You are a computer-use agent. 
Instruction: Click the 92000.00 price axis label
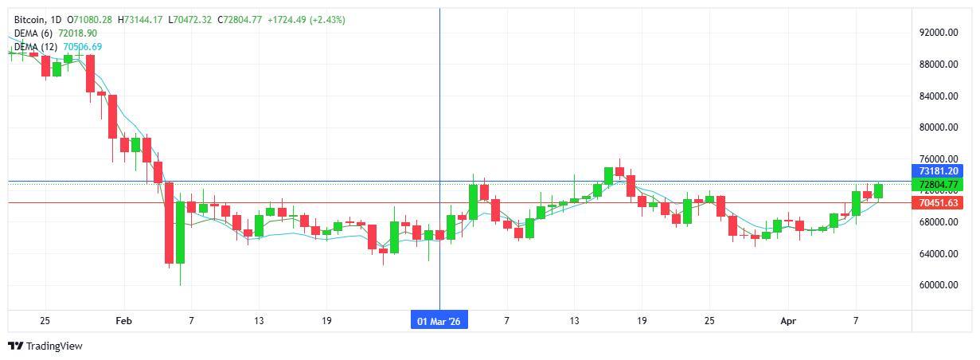point(937,33)
